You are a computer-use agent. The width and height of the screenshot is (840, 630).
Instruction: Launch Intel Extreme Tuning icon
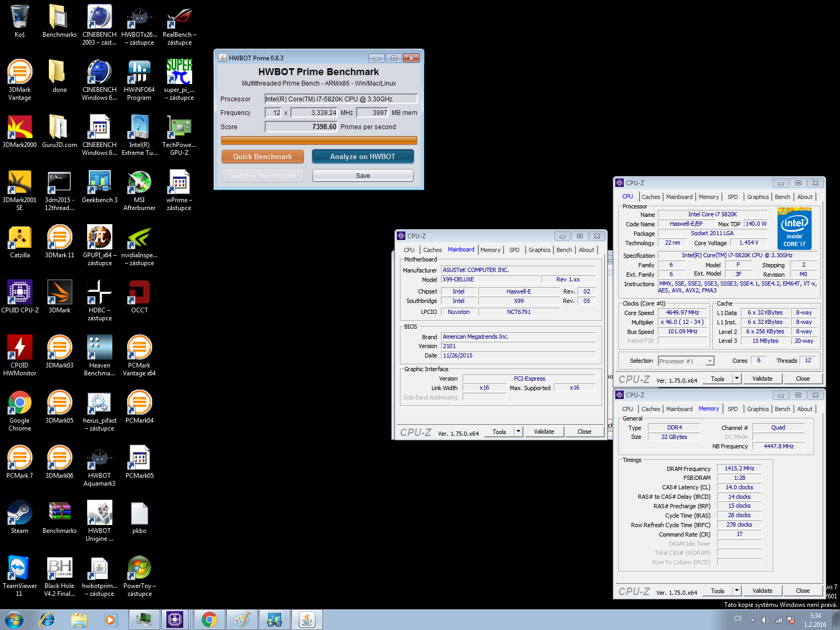(x=139, y=135)
